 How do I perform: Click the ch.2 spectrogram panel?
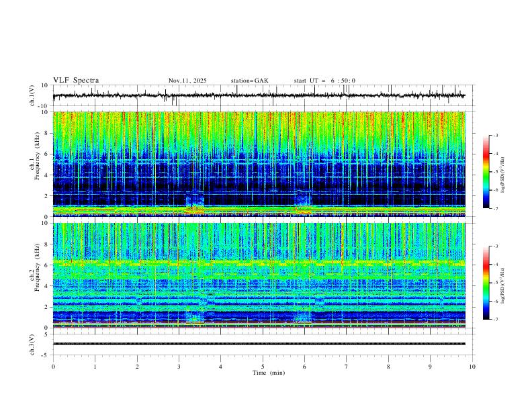click(x=259, y=275)
